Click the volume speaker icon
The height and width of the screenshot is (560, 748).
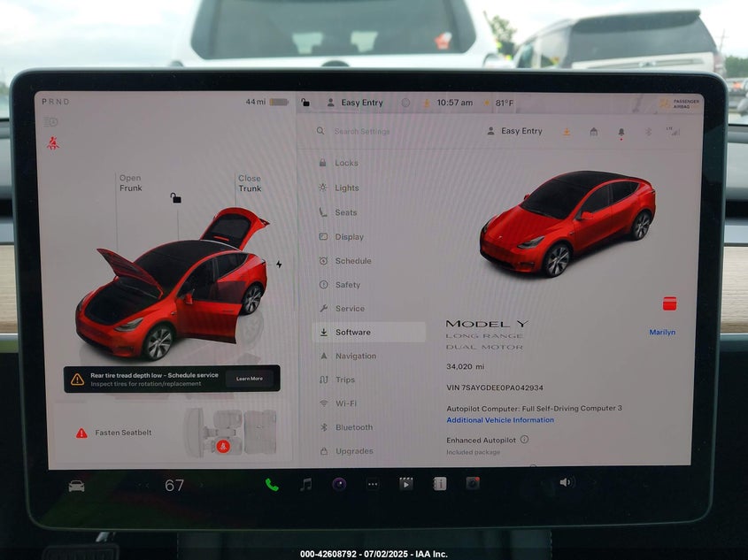566,482
